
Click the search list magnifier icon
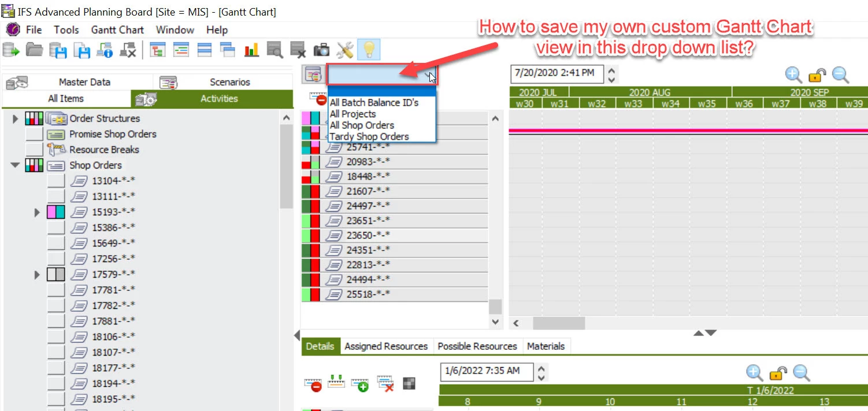click(275, 50)
